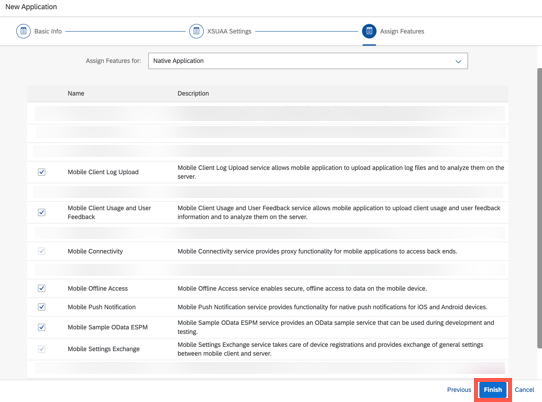Click the Native Application combo box field
The width and height of the screenshot is (542, 402).
pos(308,61)
